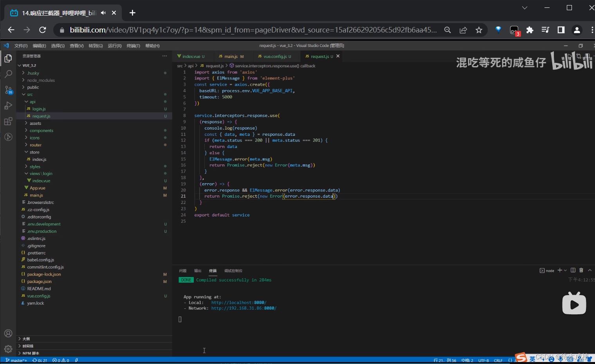Mute the bilibili browser tab audio
The image size is (595, 364).
click(103, 13)
